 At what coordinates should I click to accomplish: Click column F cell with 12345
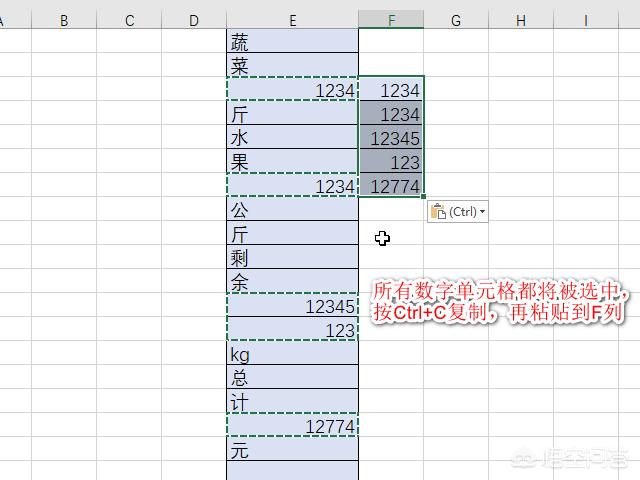coord(391,137)
